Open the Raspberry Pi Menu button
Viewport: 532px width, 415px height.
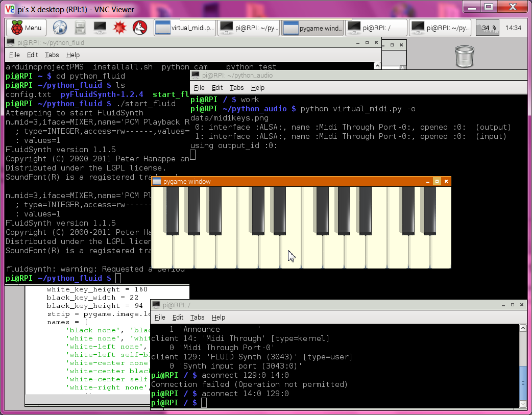coord(27,28)
